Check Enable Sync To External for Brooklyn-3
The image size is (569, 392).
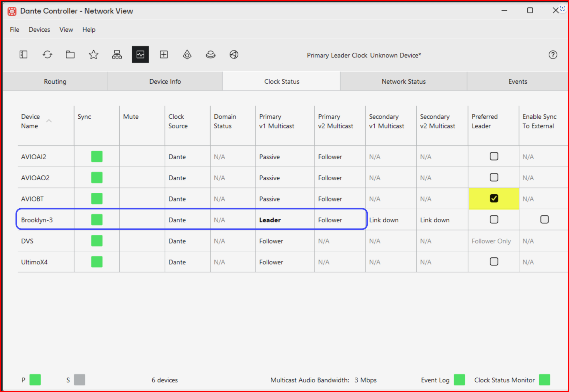545,220
